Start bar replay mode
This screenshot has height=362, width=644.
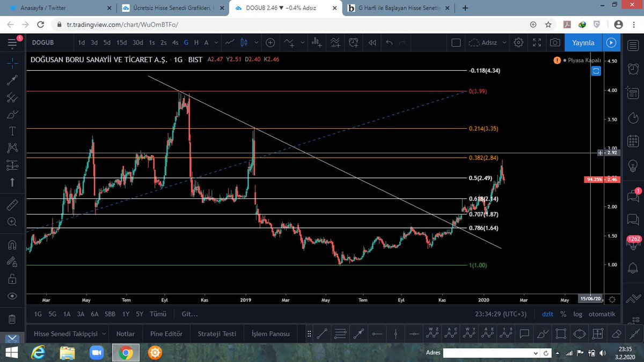tap(372, 42)
